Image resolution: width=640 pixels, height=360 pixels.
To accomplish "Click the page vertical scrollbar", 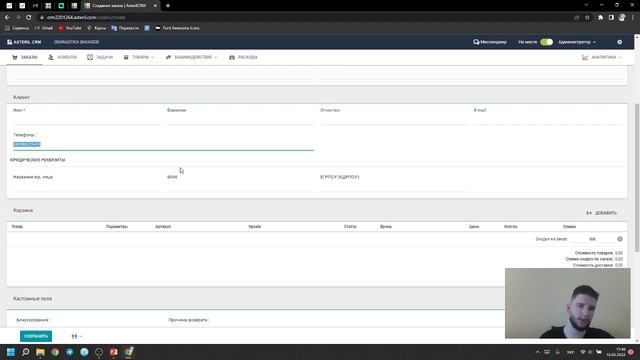I will pos(637,177).
